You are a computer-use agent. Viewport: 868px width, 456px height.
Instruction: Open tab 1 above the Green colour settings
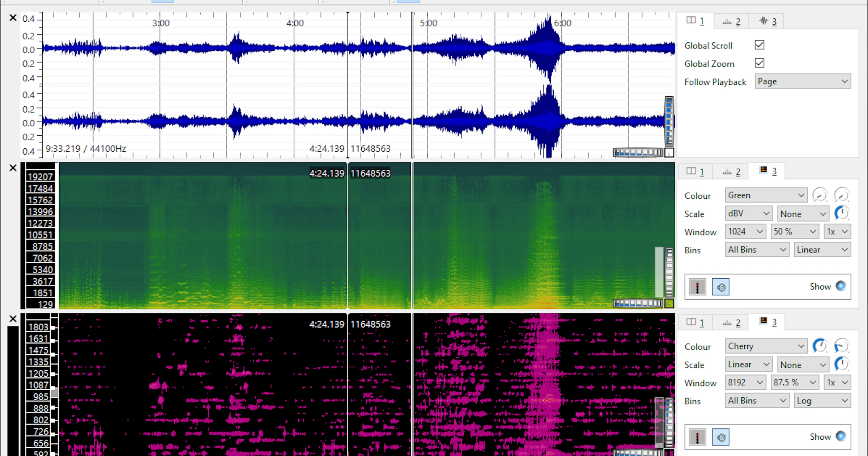click(695, 172)
